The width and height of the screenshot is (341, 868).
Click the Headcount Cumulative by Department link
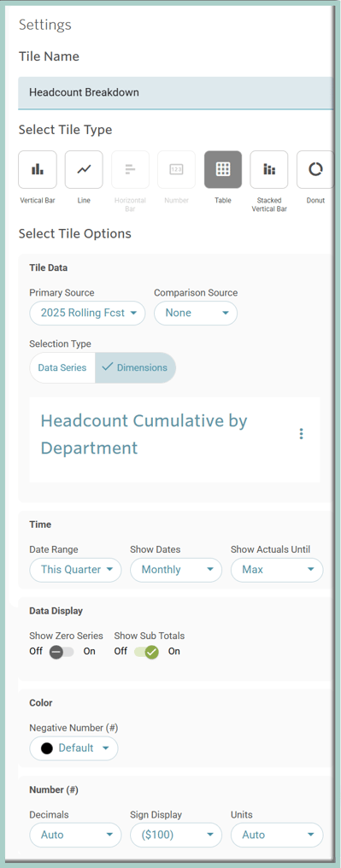point(144,434)
